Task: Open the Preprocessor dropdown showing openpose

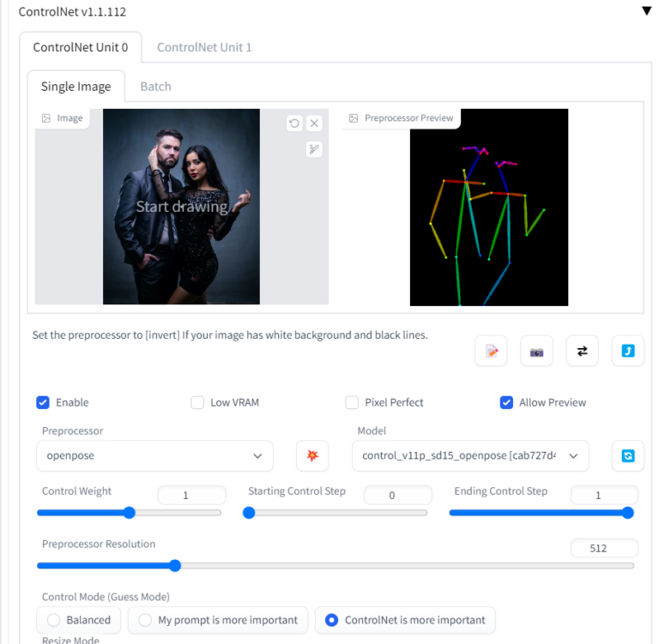Action: click(154, 456)
